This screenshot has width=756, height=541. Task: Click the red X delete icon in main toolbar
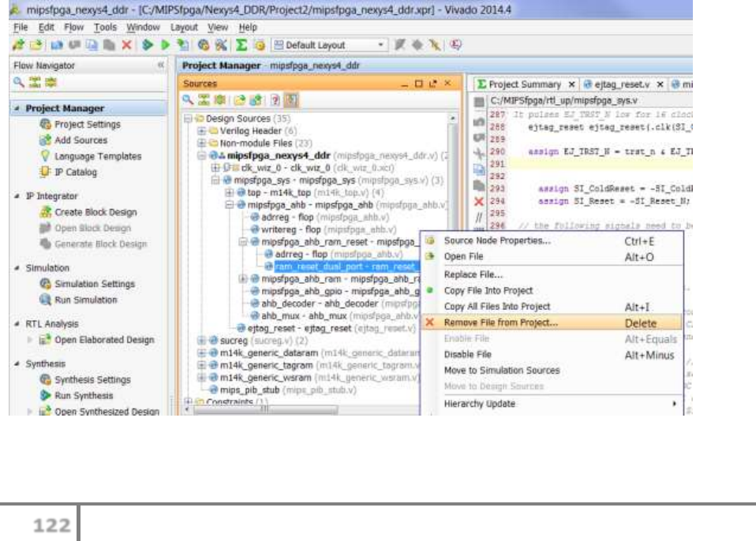(x=128, y=46)
